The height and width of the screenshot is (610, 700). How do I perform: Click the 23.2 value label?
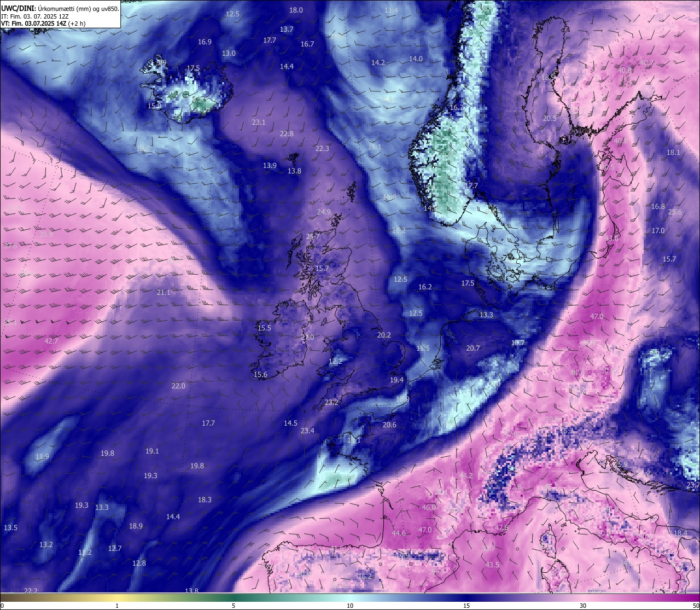point(331,402)
